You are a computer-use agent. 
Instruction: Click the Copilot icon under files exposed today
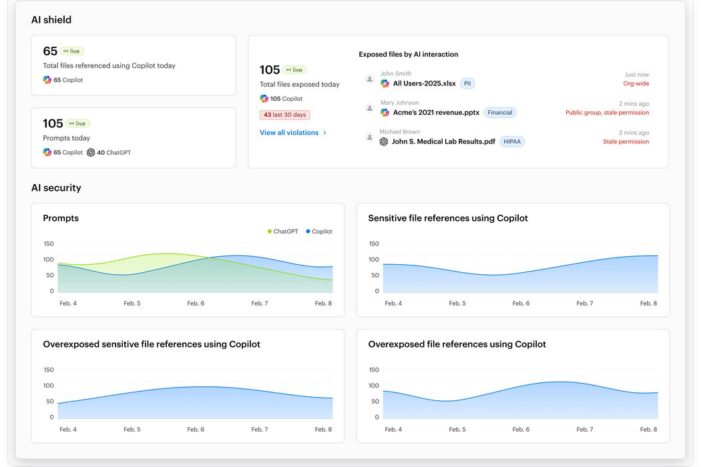pos(264,99)
